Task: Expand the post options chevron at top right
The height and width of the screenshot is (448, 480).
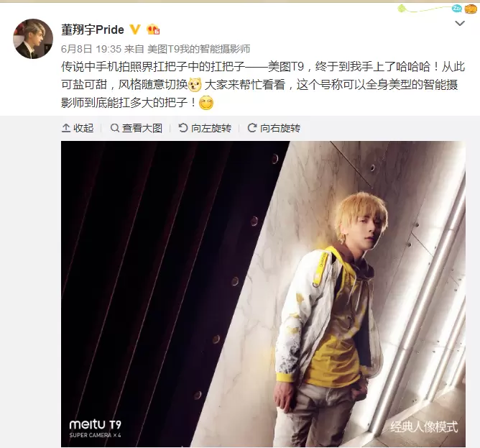Action: (x=460, y=23)
